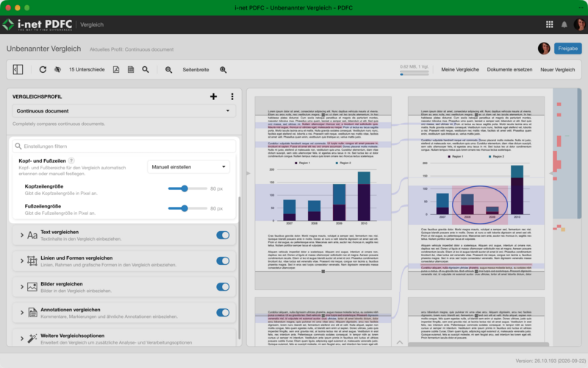Open the search magnifier icon

click(x=146, y=69)
